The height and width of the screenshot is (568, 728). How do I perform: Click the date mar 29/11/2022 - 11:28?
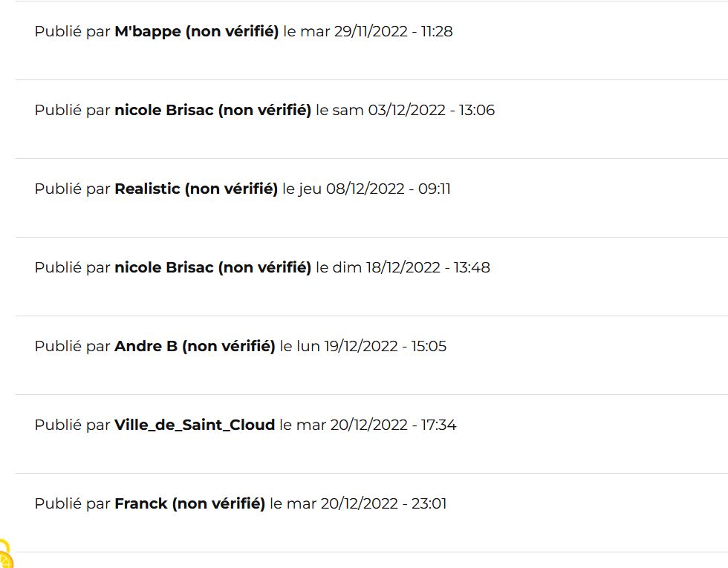pyautogui.click(x=377, y=31)
